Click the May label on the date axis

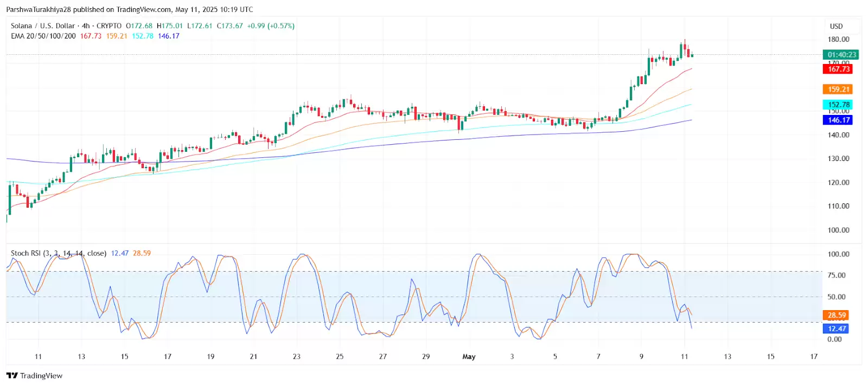coord(469,356)
